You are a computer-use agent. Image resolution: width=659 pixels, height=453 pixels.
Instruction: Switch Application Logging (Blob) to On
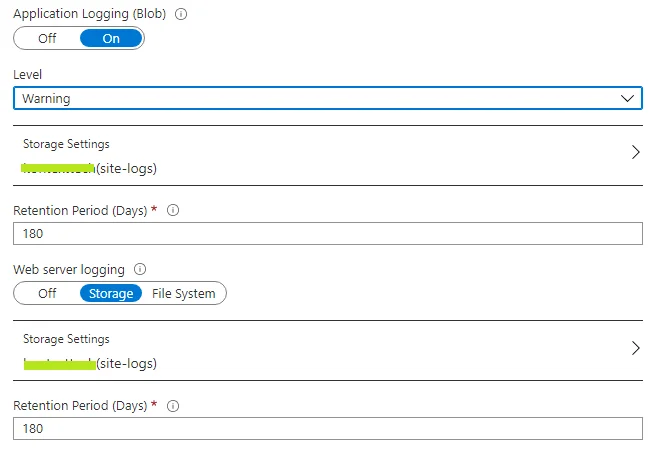click(111, 39)
